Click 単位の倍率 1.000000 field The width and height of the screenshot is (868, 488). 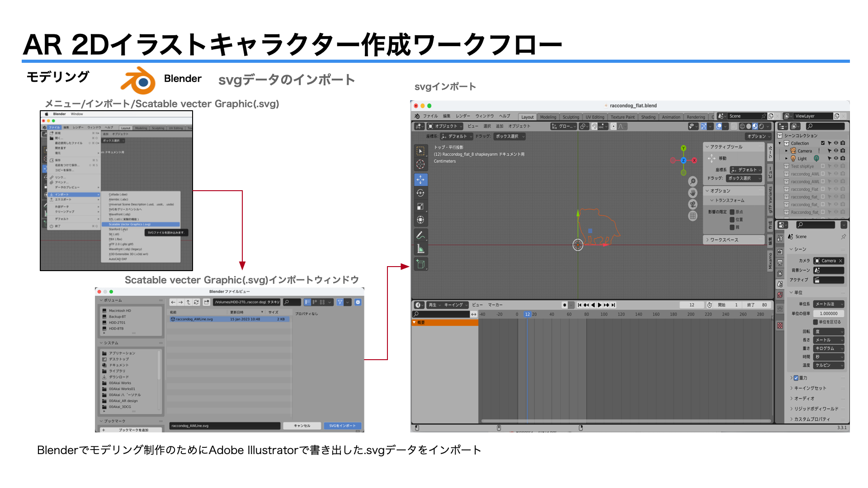(829, 314)
